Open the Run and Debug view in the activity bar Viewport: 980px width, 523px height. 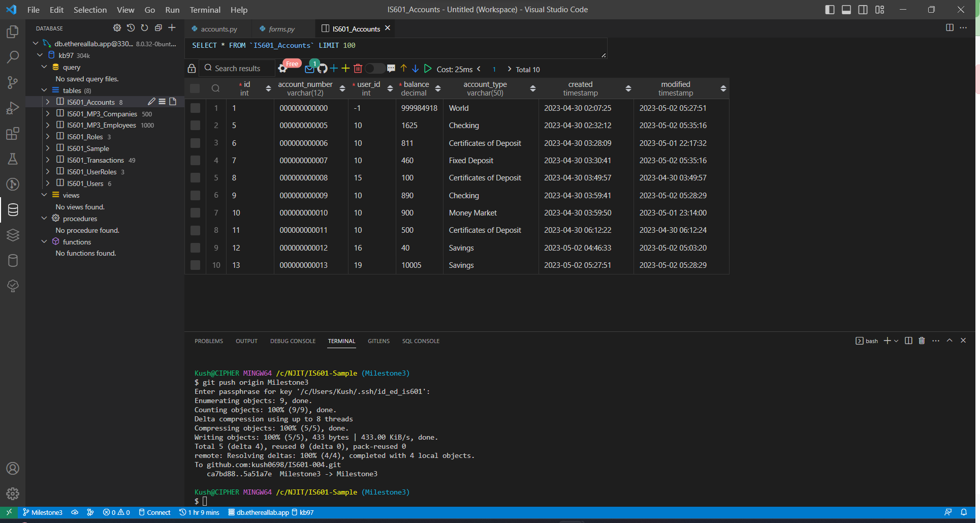tap(12, 108)
